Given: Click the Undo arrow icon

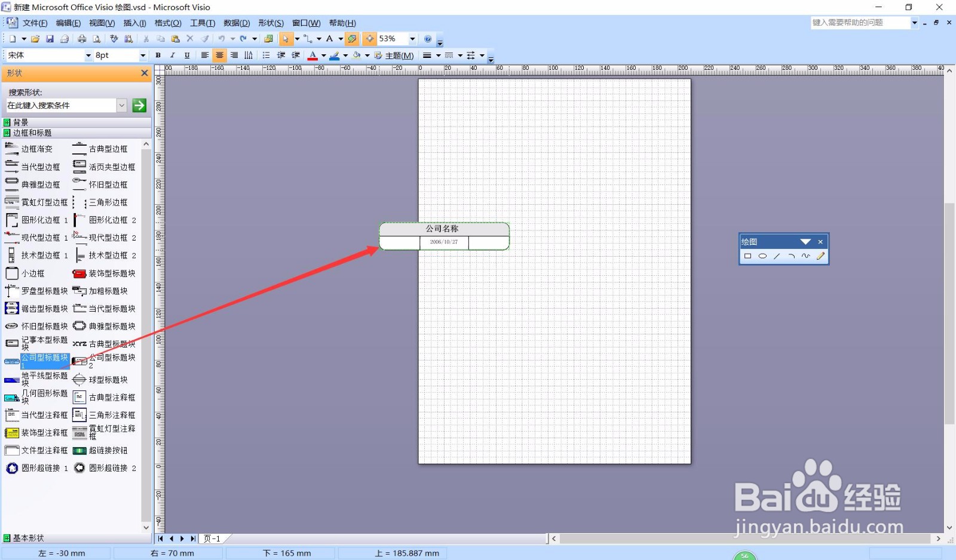Looking at the screenshot, I should [222, 39].
